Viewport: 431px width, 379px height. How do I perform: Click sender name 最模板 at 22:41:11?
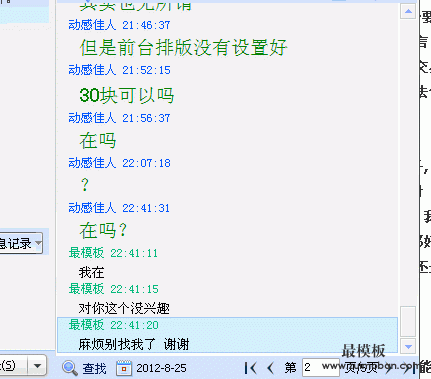pos(86,253)
